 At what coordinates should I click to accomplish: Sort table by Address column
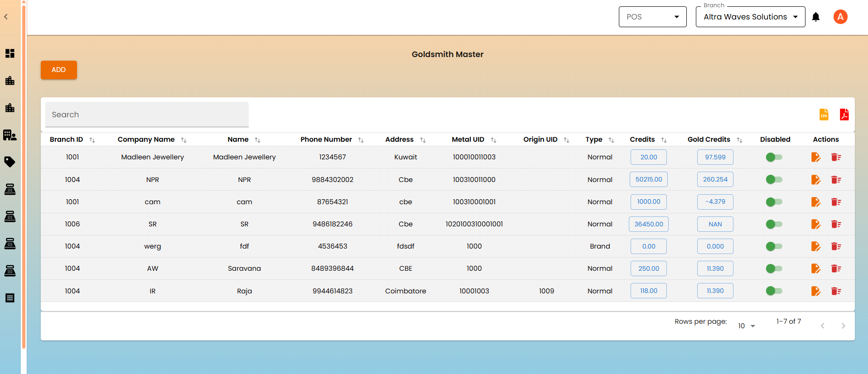[x=423, y=140]
